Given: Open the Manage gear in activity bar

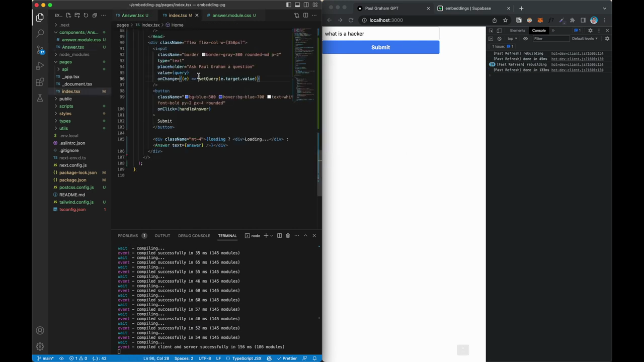Looking at the screenshot, I should [x=40, y=346].
